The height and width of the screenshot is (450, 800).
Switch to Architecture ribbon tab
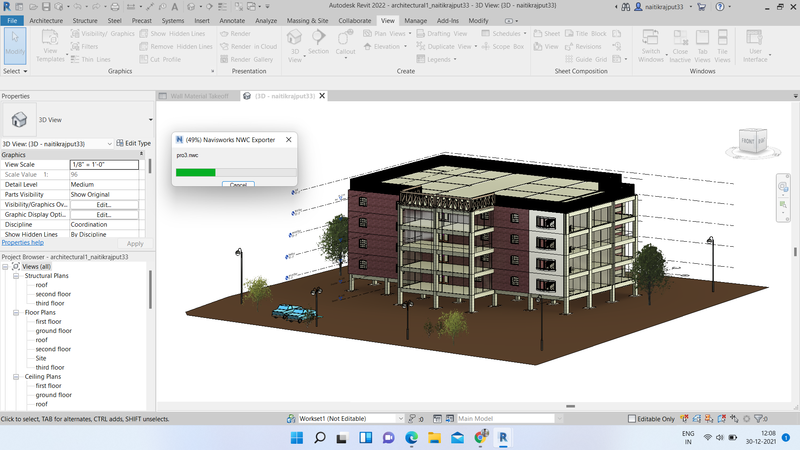coord(46,20)
